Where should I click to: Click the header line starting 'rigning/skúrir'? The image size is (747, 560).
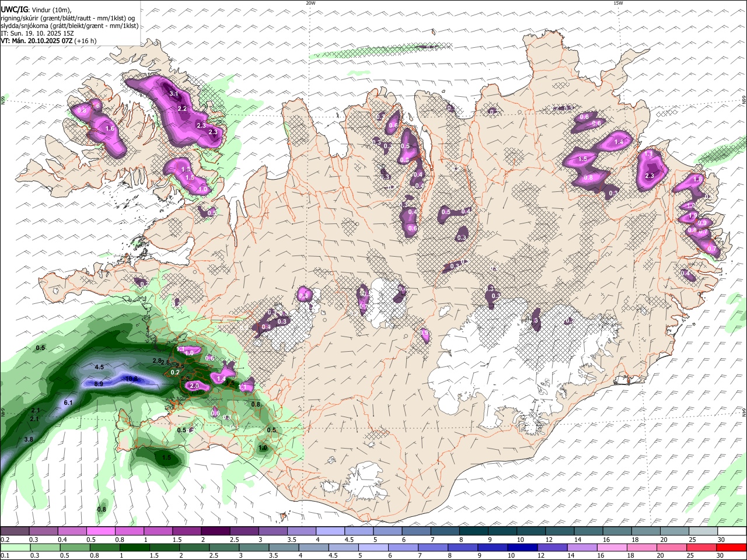[x=68, y=17]
